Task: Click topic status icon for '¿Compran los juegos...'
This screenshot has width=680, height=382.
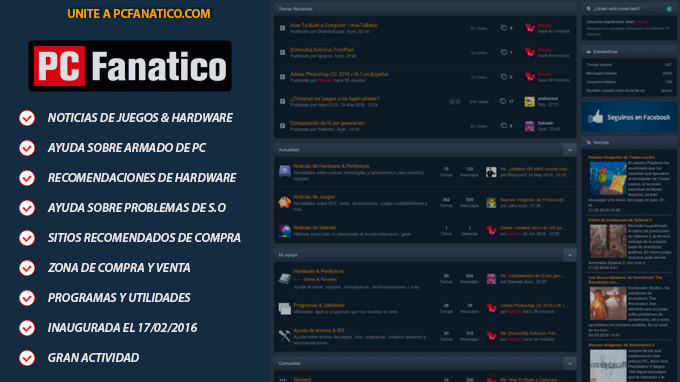Action: coord(282,101)
